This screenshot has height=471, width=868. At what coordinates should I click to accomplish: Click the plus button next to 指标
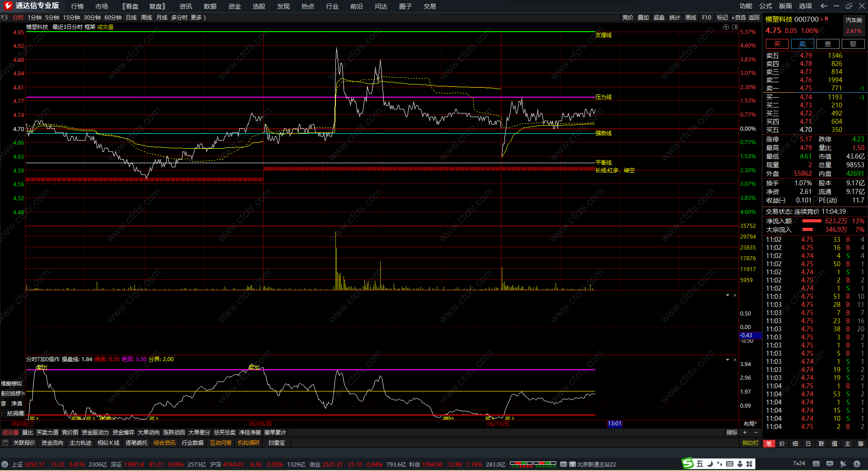[x=745, y=433]
